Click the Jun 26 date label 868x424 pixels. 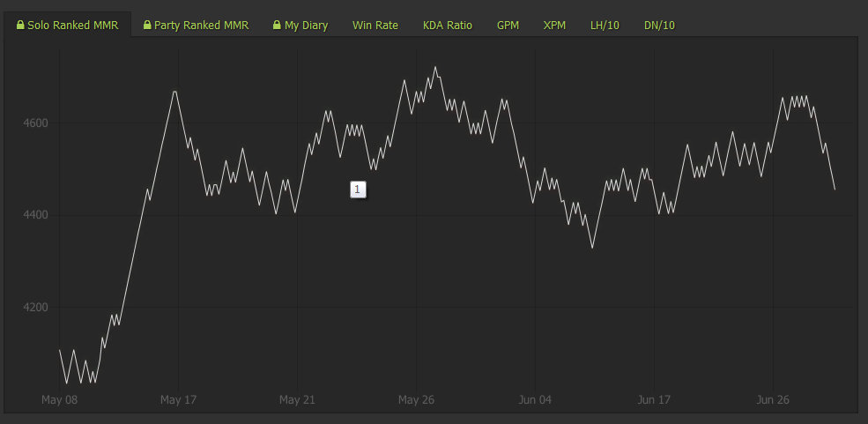coord(773,399)
